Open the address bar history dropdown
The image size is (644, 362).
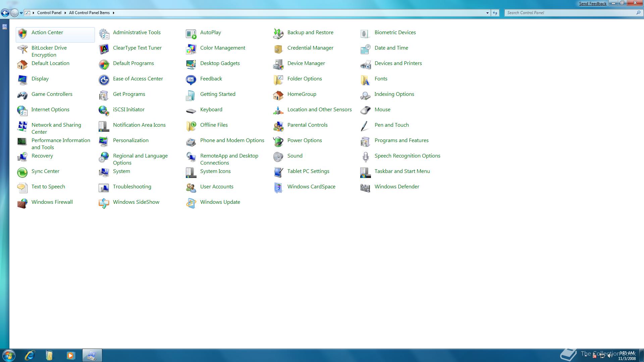[487, 13]
